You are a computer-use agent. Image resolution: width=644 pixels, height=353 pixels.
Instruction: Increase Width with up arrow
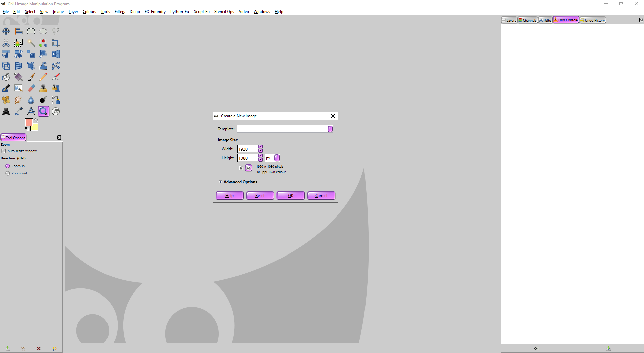261,147
